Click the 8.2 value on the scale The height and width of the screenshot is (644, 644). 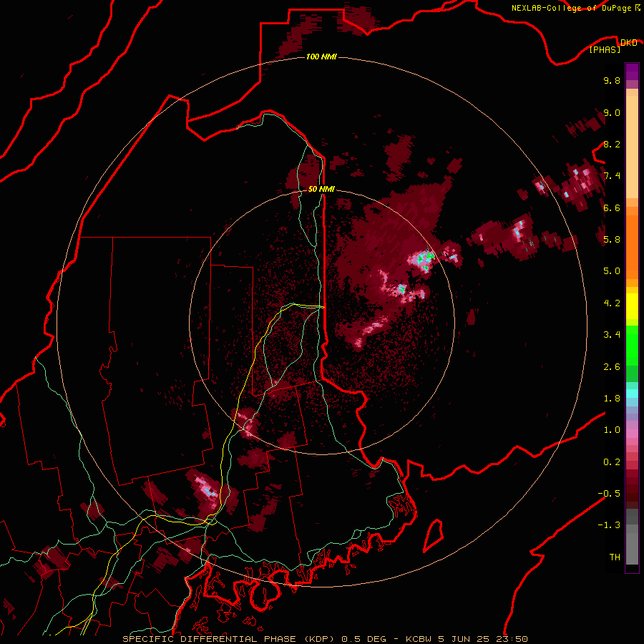[612, 144]
